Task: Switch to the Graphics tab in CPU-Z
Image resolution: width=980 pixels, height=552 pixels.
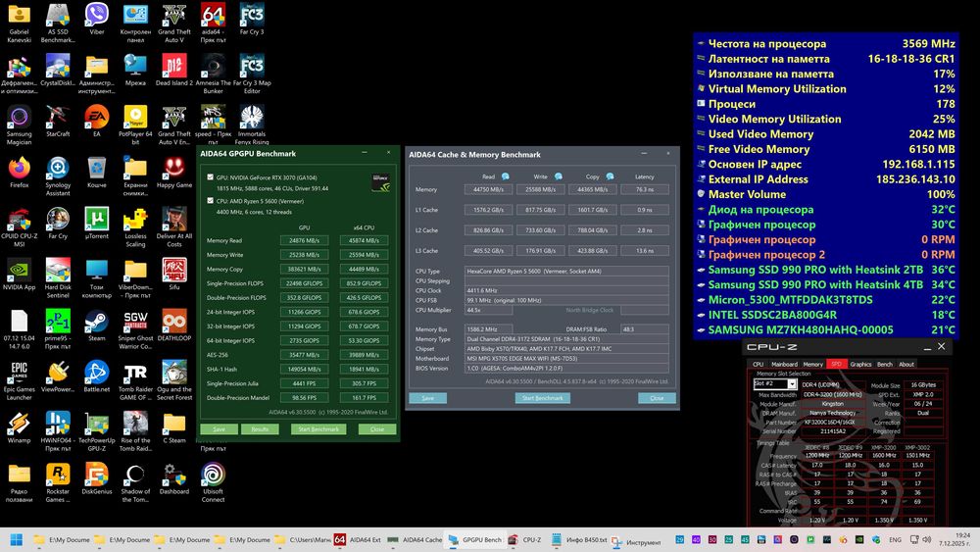Action: pos(860,364)
